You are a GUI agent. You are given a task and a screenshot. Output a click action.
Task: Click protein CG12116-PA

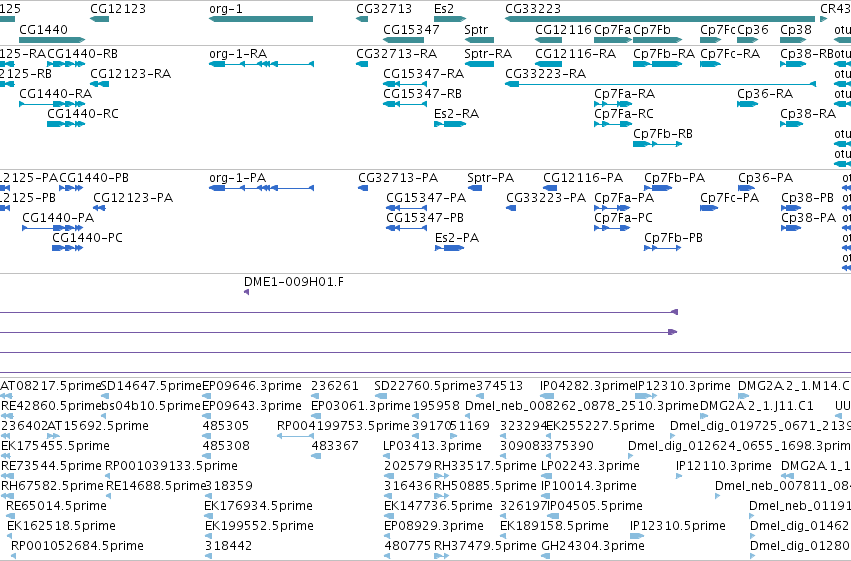(x=550, y=188)
